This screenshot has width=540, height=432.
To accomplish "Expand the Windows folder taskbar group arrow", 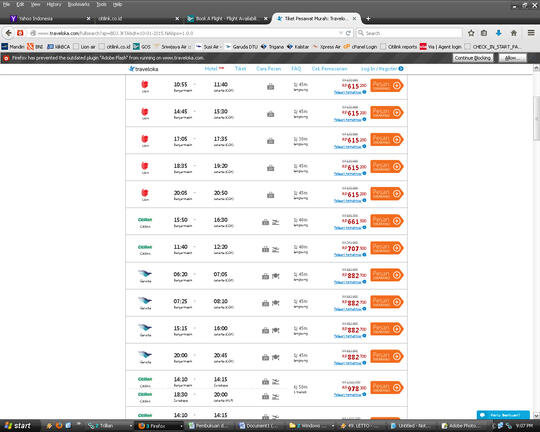I will (333, 426).
